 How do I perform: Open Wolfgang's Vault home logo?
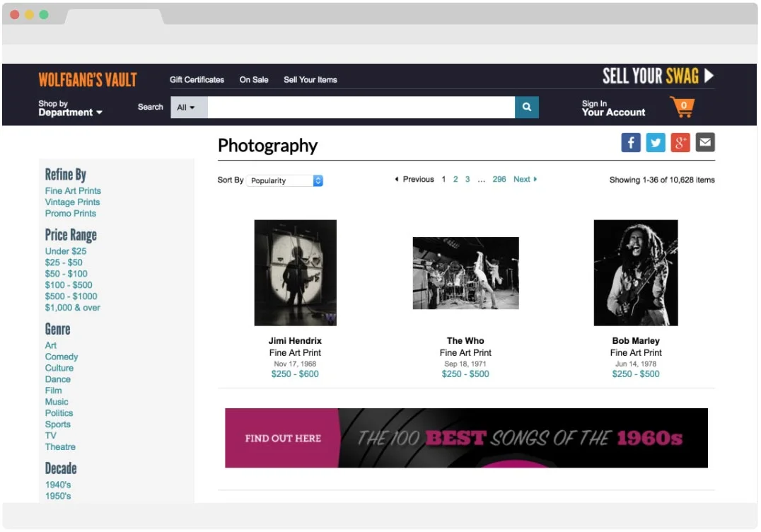coord(88,80)
